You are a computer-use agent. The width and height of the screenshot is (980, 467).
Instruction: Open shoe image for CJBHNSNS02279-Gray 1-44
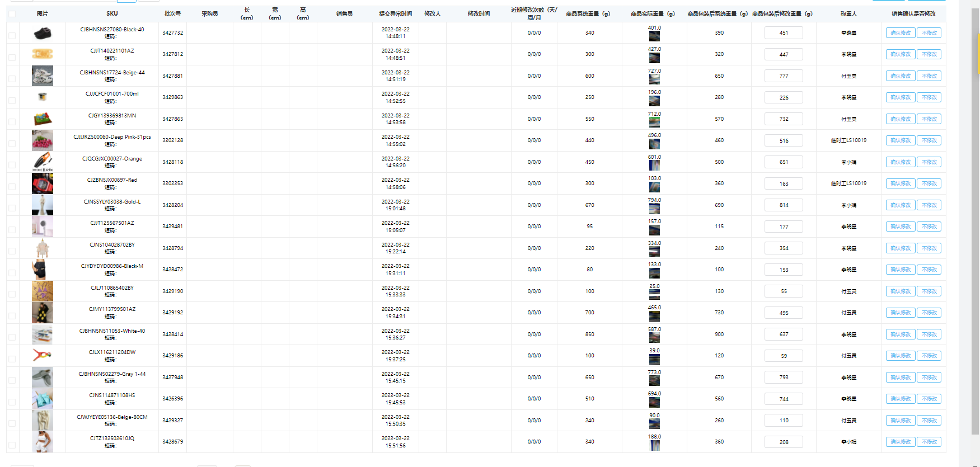(x=43, y=377)
